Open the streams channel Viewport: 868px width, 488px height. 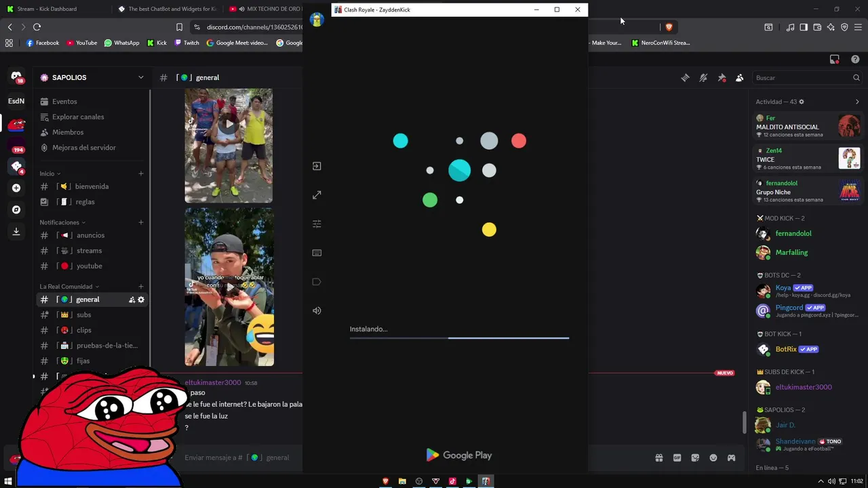(x=93, y=251)
